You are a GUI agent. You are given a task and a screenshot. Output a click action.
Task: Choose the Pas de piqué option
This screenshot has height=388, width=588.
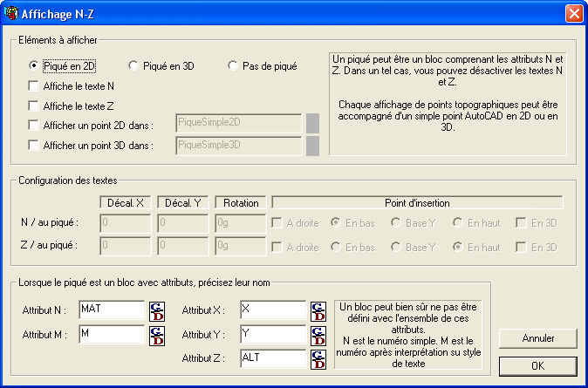click(233, 65)
